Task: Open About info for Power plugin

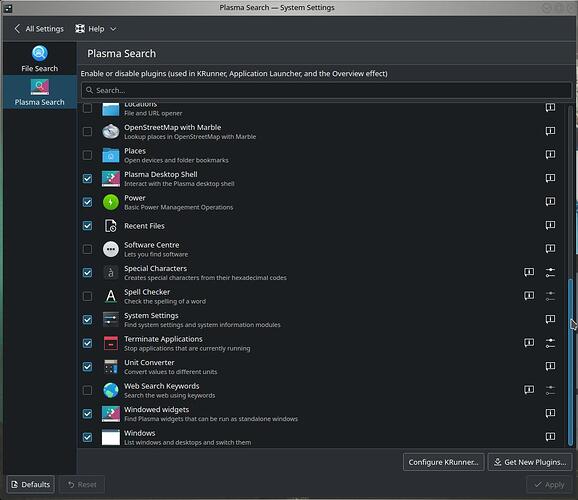Action: coord(550,202)
